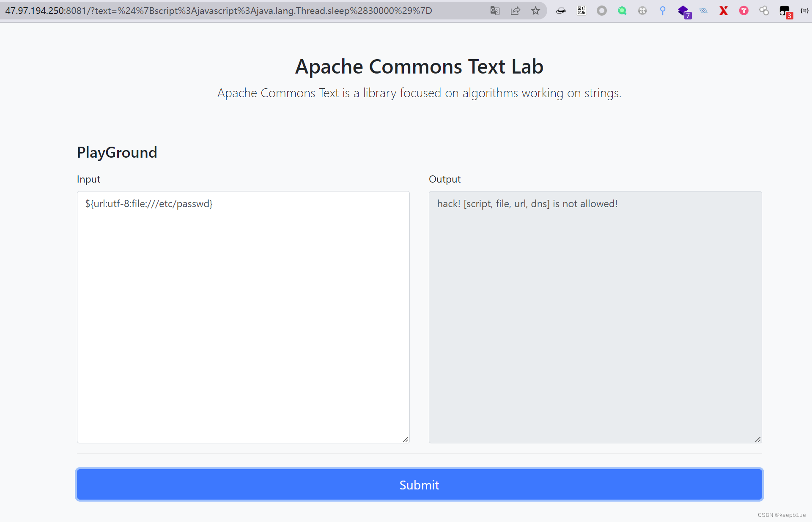812x522 pixels.
Task: Open the red X extension
Action: (x=724, y=11)
